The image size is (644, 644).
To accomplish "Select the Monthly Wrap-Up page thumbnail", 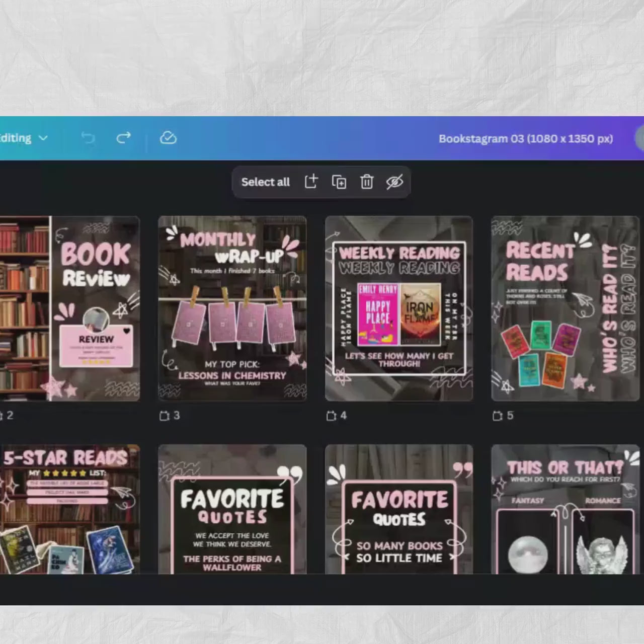I will coord(232,308).
